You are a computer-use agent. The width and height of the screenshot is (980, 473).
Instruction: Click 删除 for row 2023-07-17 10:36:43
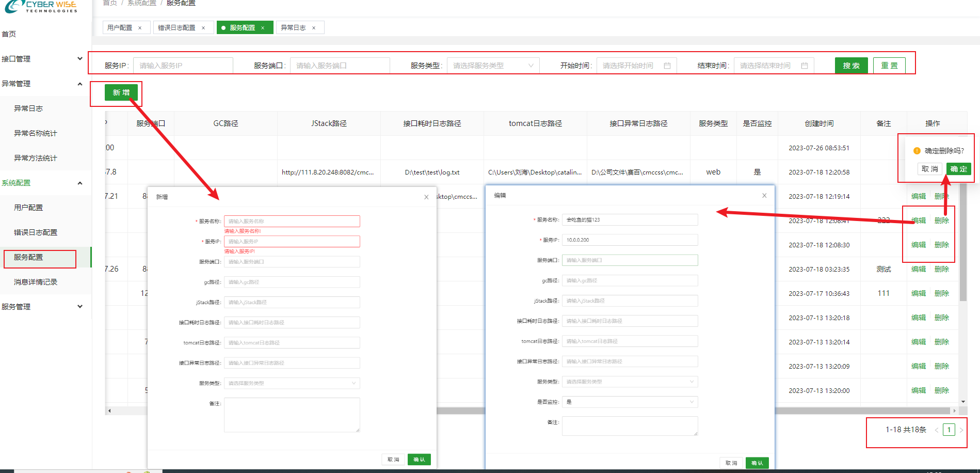click(x=942, y=293)
